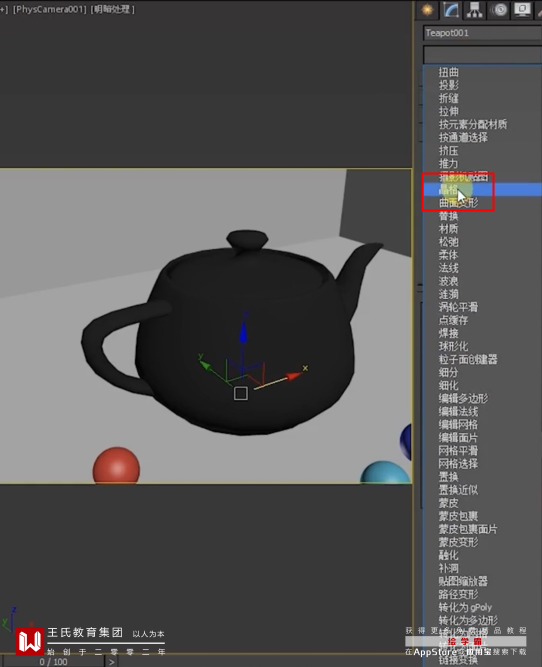
Task: Select 曲面变形 in the modifier list
Action: (458, 203)
